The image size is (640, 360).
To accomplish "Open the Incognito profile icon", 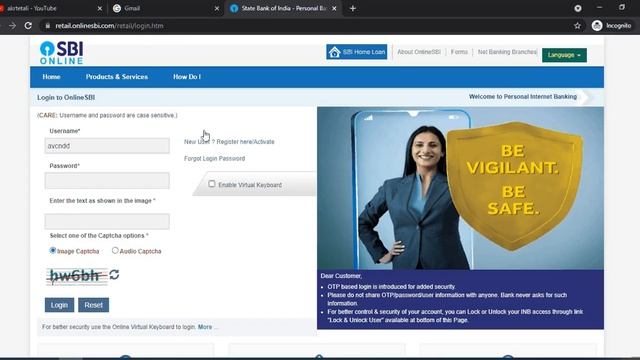I will [597, 26].
